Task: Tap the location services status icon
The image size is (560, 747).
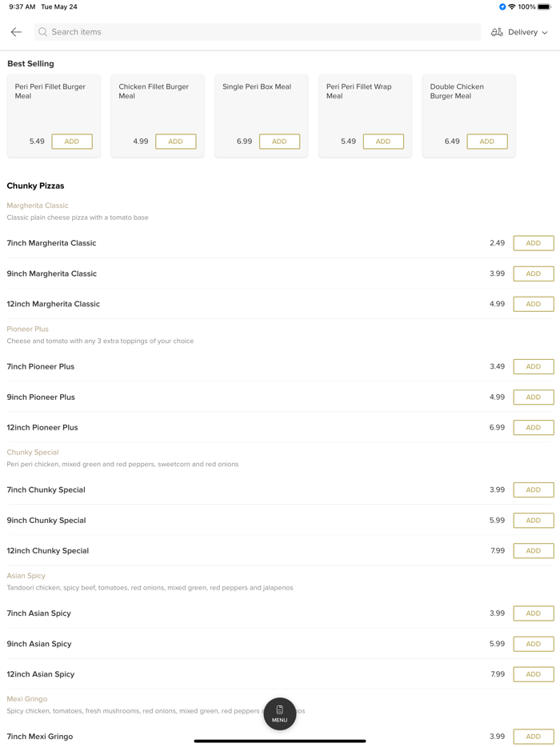Action: [502, 7]
